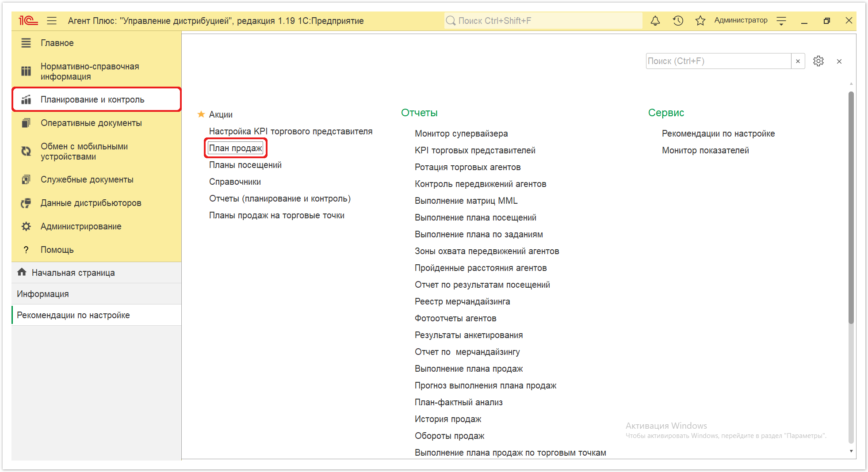
Task: Click the Помощь question mark icon
Action: pos(26,250)
